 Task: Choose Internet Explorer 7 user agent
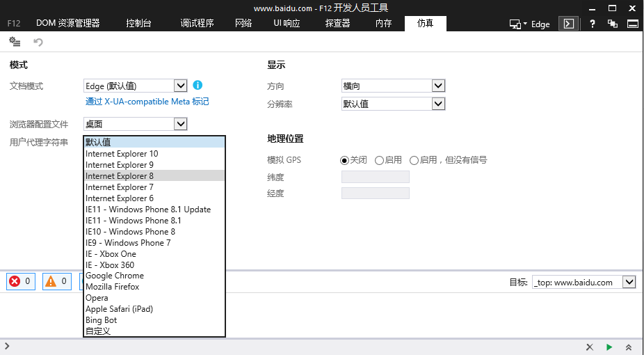pyautogui.click(x=154, y=187)
